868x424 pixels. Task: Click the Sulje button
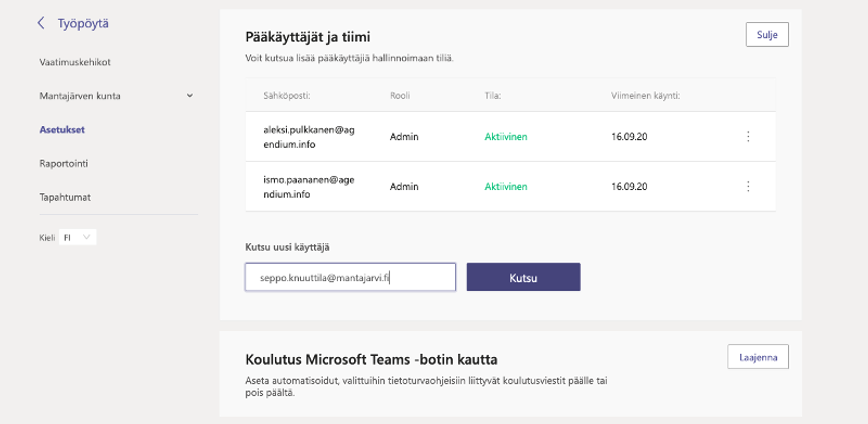[x=767, y=34]
